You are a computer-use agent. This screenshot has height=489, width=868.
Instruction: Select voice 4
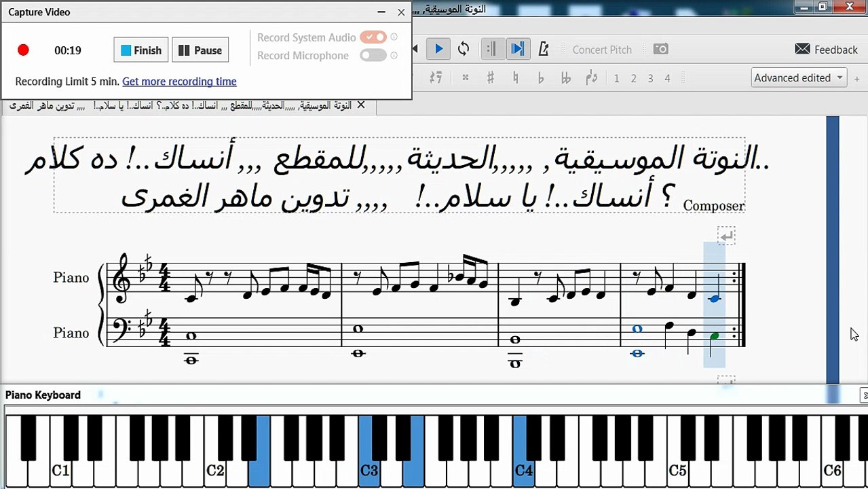tap(667, 79)
